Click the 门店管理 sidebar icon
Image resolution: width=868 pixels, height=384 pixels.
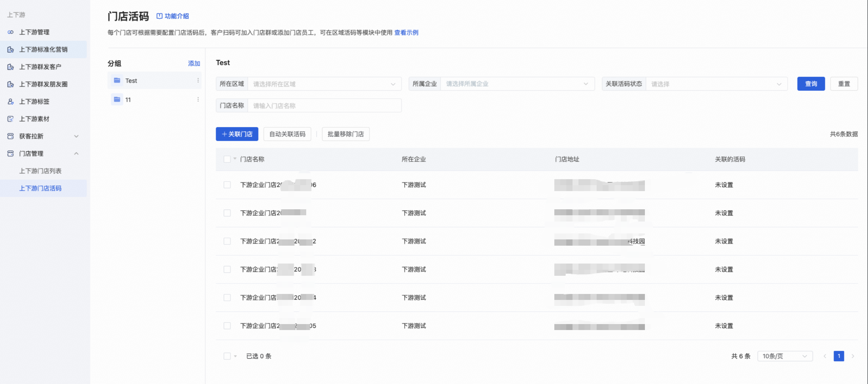tap(10, 154)
